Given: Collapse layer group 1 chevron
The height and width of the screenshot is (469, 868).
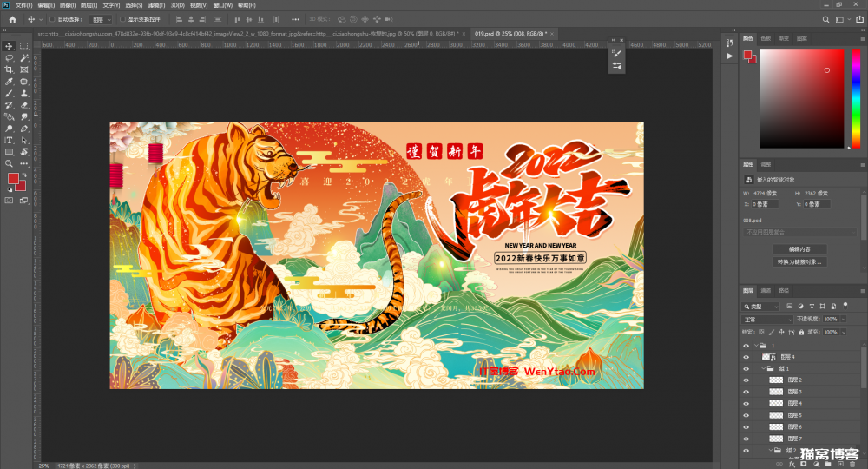Looking at the screenshot, I should pos(756,346).
